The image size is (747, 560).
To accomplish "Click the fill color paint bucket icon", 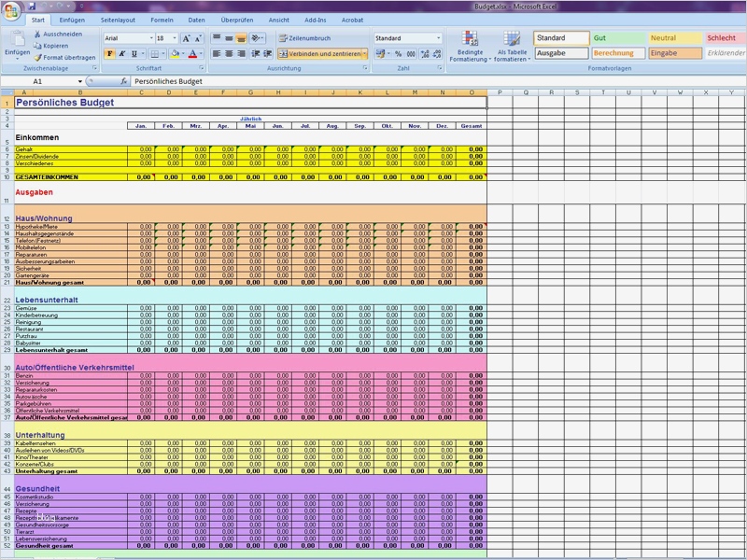I will click(x=176, y=54).
